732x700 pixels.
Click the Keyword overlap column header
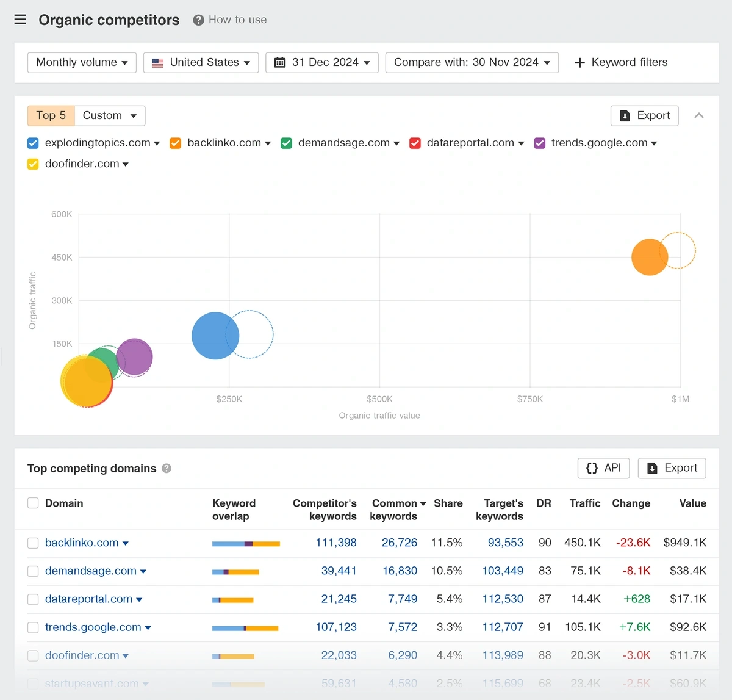234,510
